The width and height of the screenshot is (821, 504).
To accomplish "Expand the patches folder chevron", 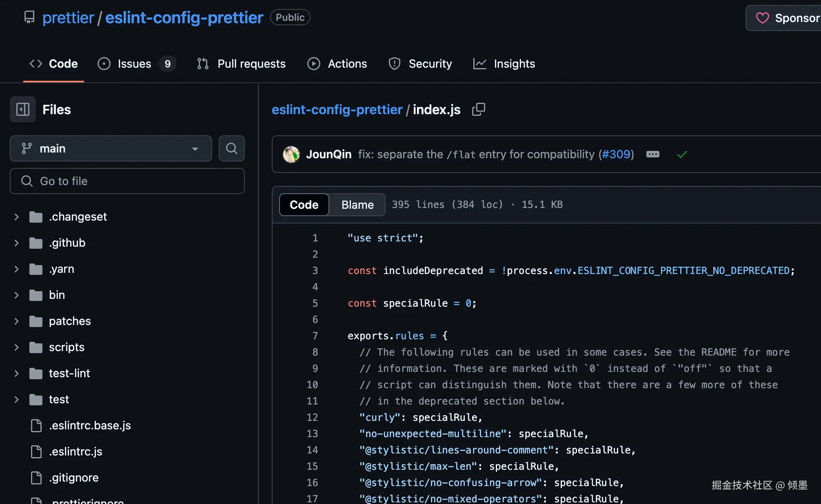I will coord(17,321).
